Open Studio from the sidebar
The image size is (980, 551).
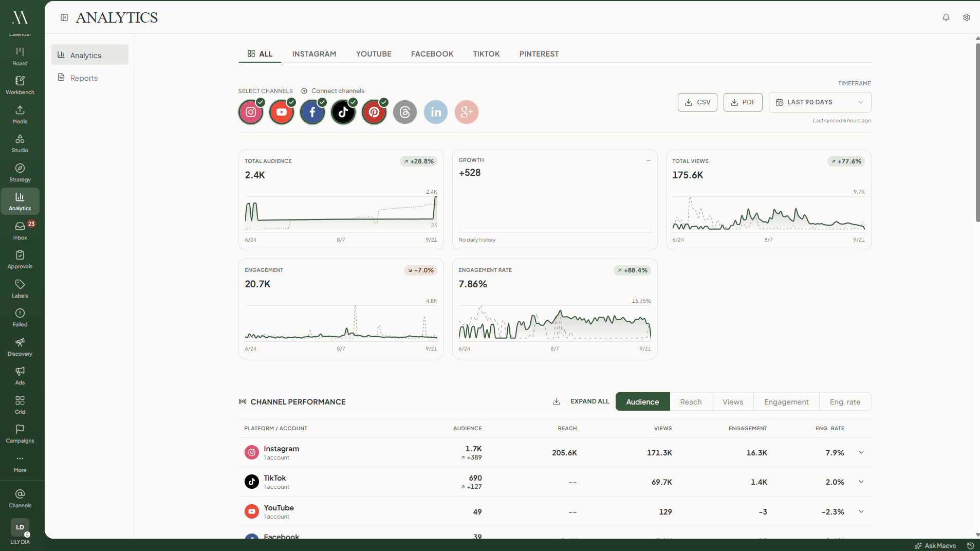coord(20,143)
